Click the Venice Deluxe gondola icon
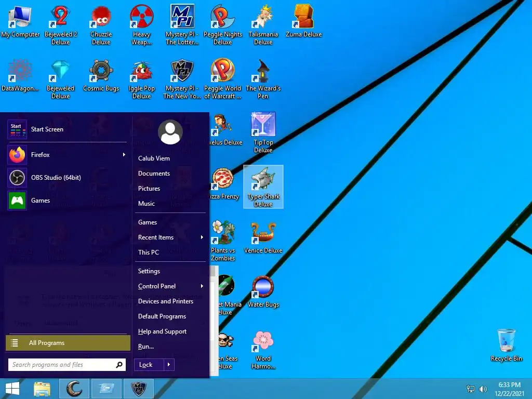532x399 pixels. coord(263,237)
